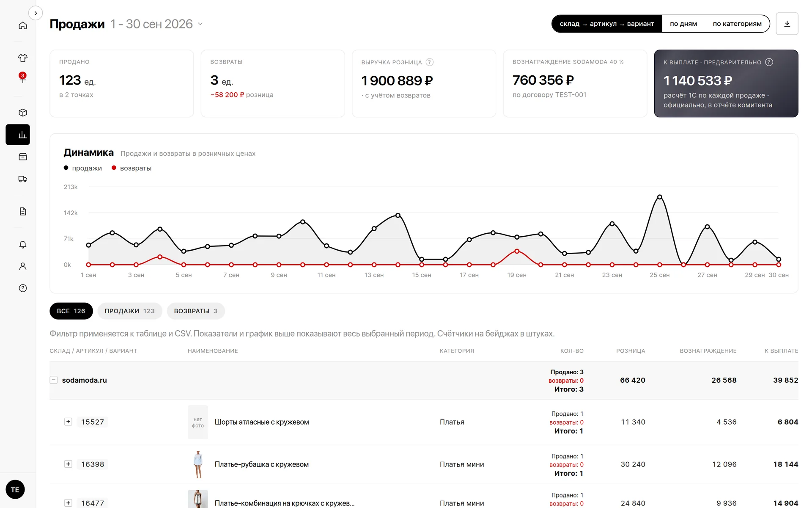Switch to по категориям view
The image size is (812, 508).
pos(737,24)
